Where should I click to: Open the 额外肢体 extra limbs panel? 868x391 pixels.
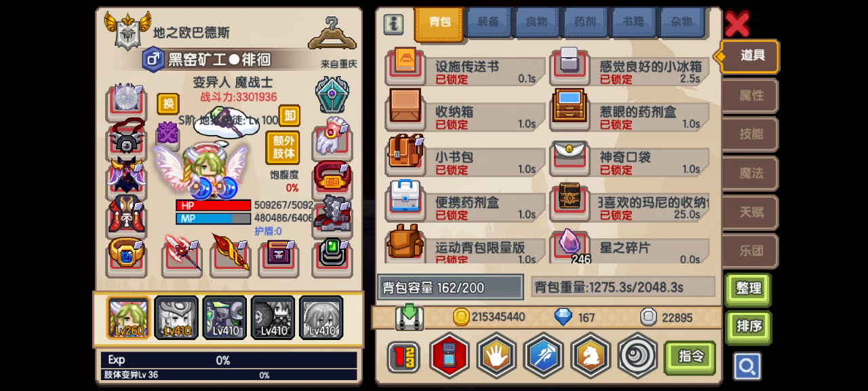pyautogui.click(x=283, y=147)
